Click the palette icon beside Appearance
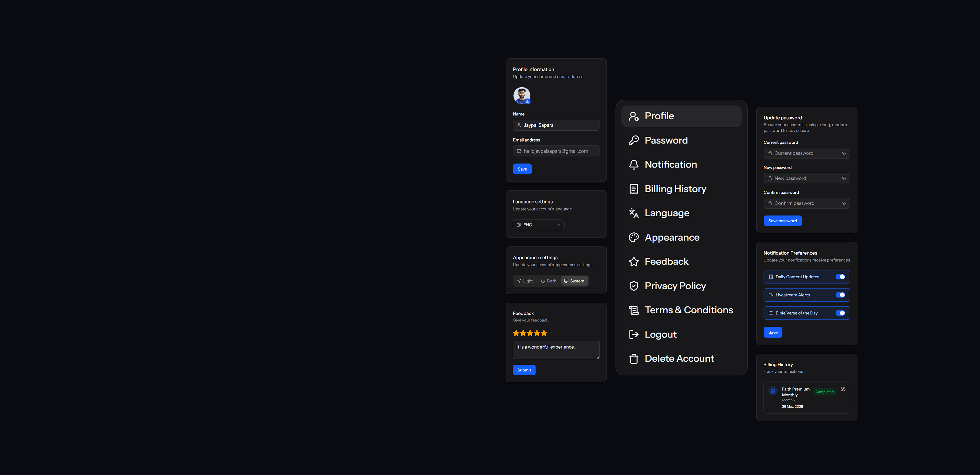The image size is (980, 475). click(634, 237)
